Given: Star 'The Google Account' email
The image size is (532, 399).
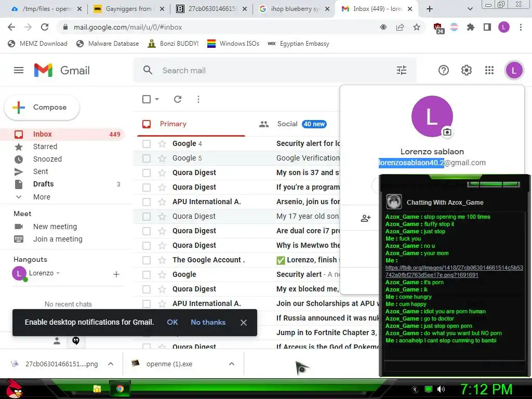Looking at the screenshot, I should [x=162, y=260].
